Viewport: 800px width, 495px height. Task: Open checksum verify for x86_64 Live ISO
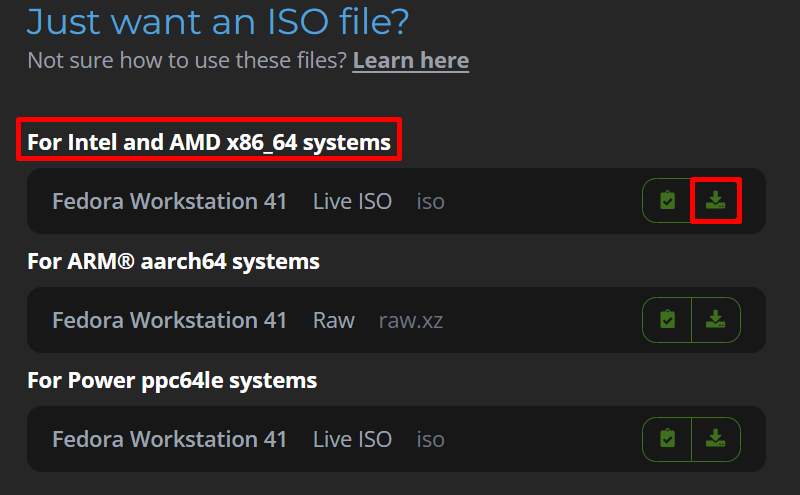click(667, 201)
